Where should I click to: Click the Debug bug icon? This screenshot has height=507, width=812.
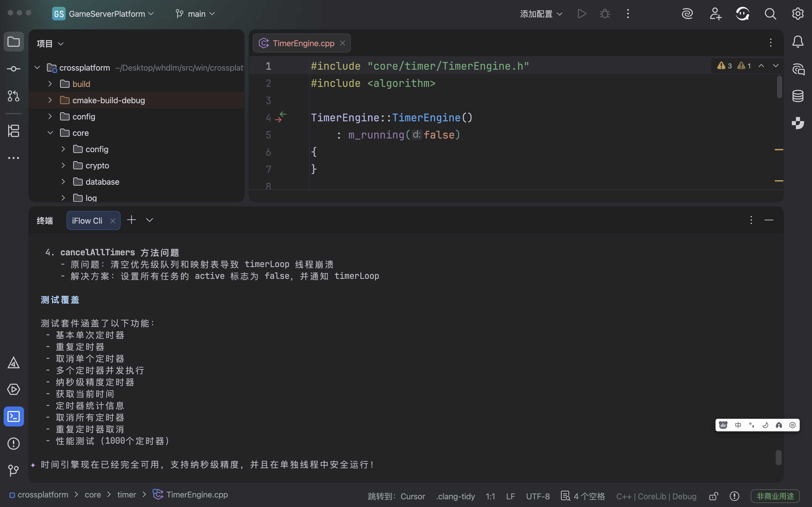click(x=605, y=14)
